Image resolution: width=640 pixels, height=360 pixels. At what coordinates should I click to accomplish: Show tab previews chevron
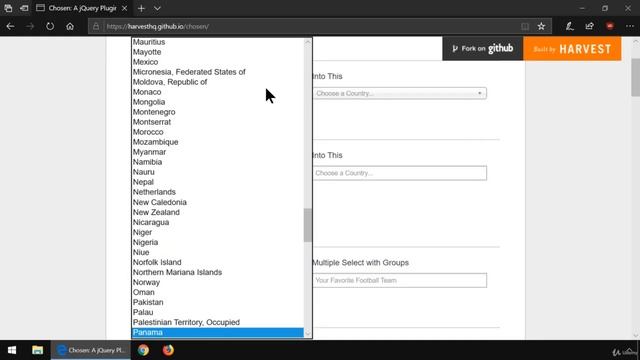coord(157,8)
